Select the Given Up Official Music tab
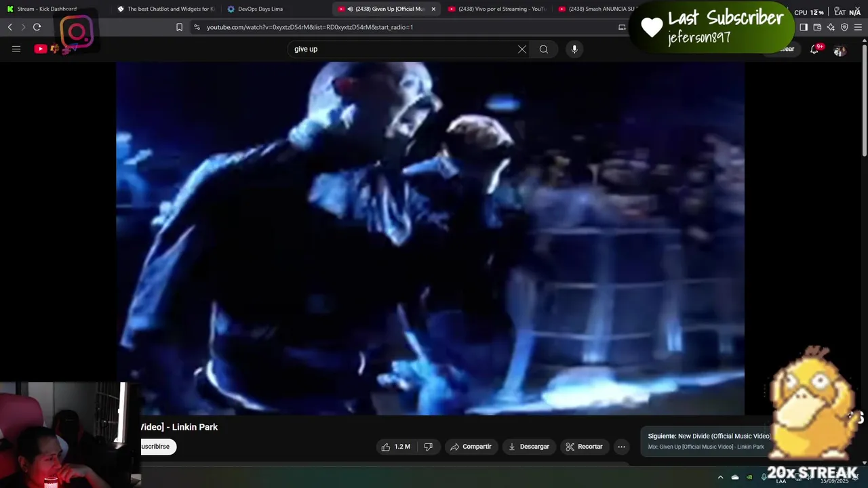 tap(385, 9)
